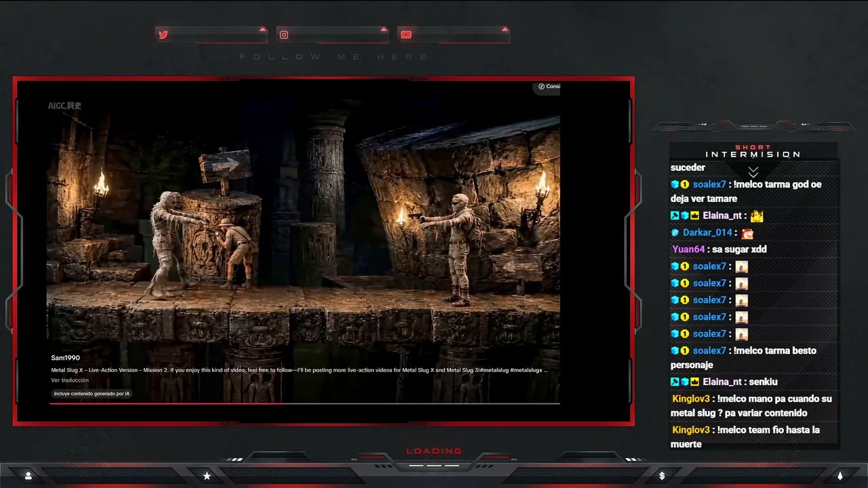Click the 'sa sugar xdd' chat message
Screen dimensions: 868x488
click(740, 249)
